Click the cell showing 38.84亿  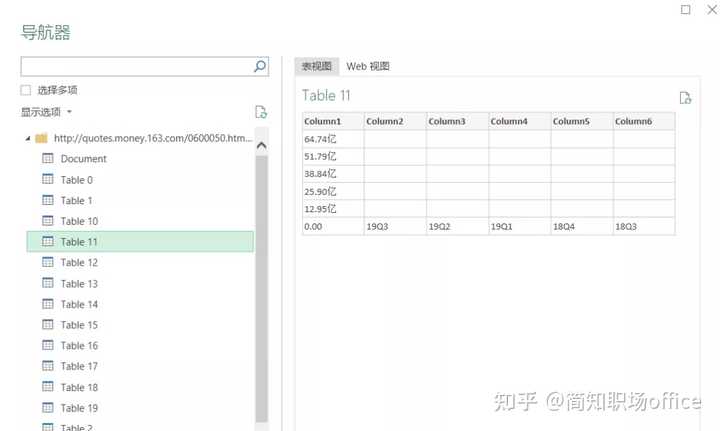333,174
